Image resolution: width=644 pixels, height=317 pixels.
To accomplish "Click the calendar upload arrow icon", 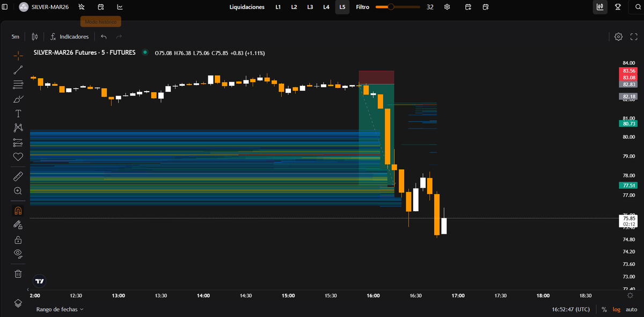I will (x=486, y=7).
